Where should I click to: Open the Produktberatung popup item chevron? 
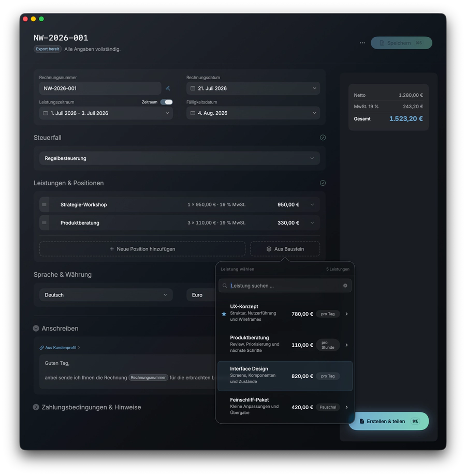click(x=346, y=345)
